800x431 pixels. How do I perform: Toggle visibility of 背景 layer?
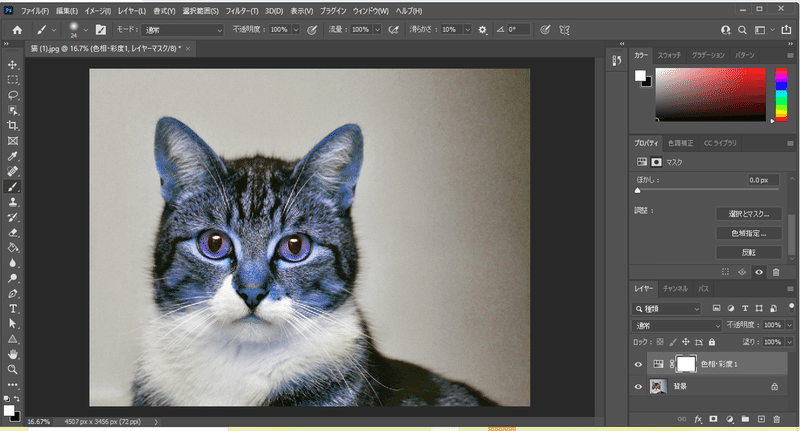click(638, 386)
